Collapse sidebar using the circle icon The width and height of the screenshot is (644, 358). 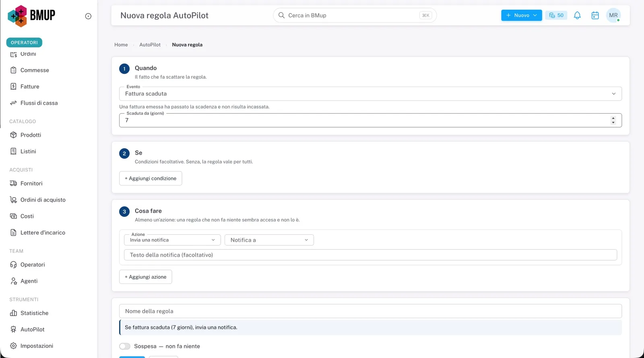[x=88, y=16]
